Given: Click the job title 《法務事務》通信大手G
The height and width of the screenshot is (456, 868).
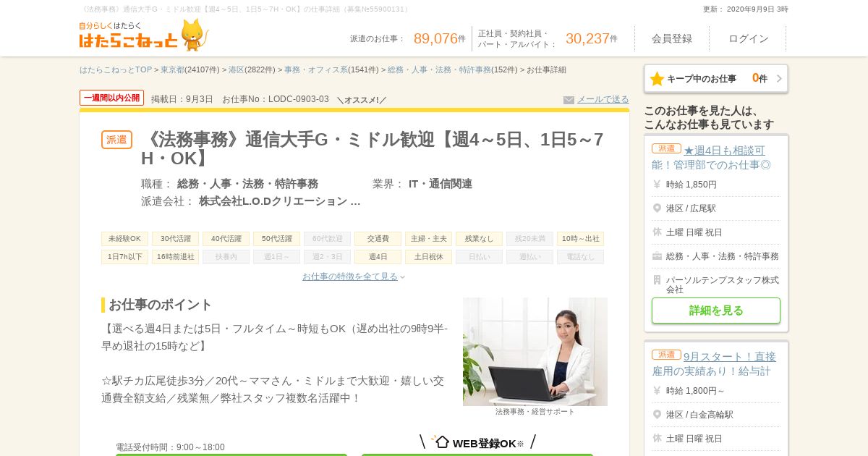Looking at the screenshot, I should pyautogui.click(x=373, y=148).
